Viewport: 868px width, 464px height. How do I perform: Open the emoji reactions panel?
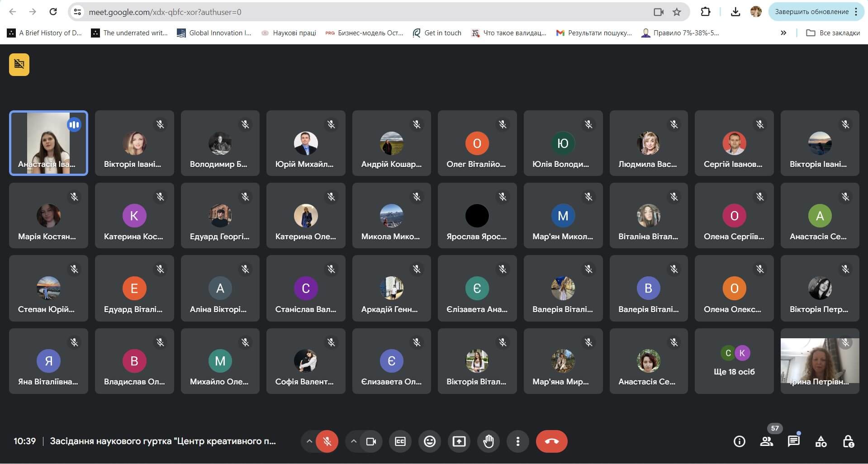tap(430, 441)
